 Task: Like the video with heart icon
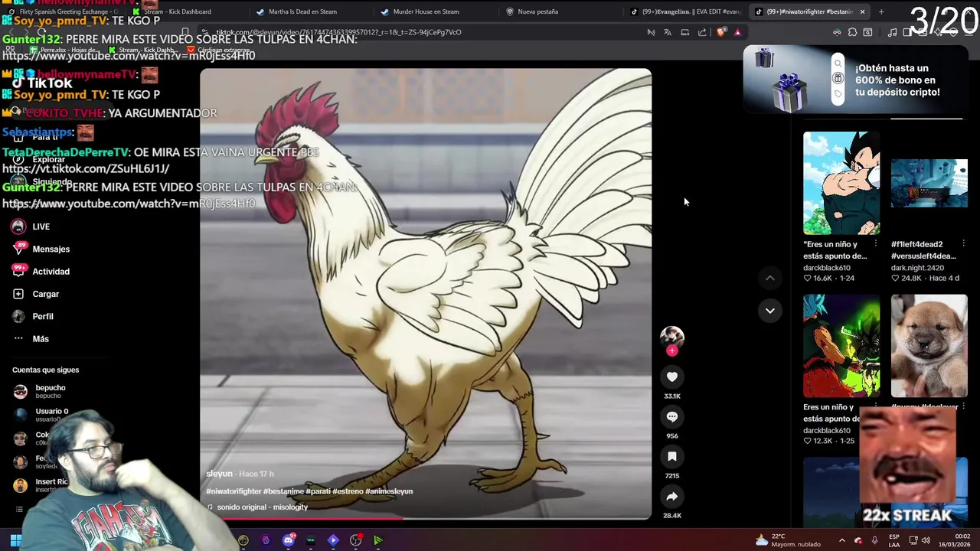tap(671, 377)
